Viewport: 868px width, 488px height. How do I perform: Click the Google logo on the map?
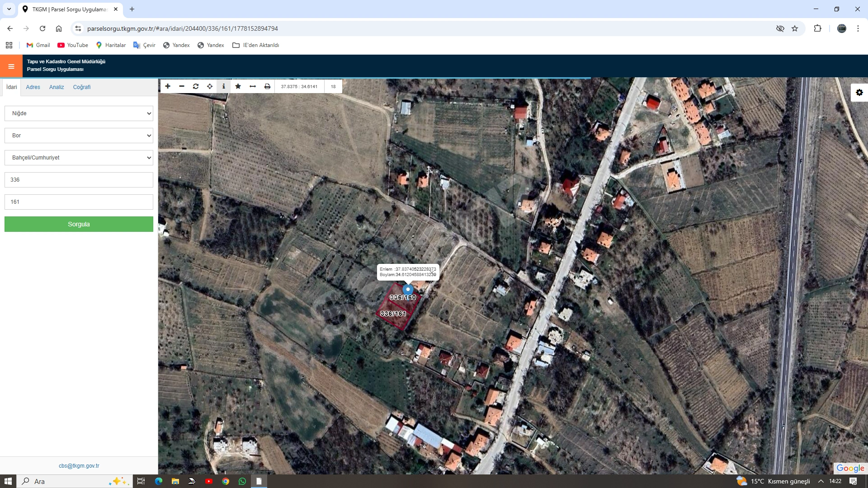[850, 468]
